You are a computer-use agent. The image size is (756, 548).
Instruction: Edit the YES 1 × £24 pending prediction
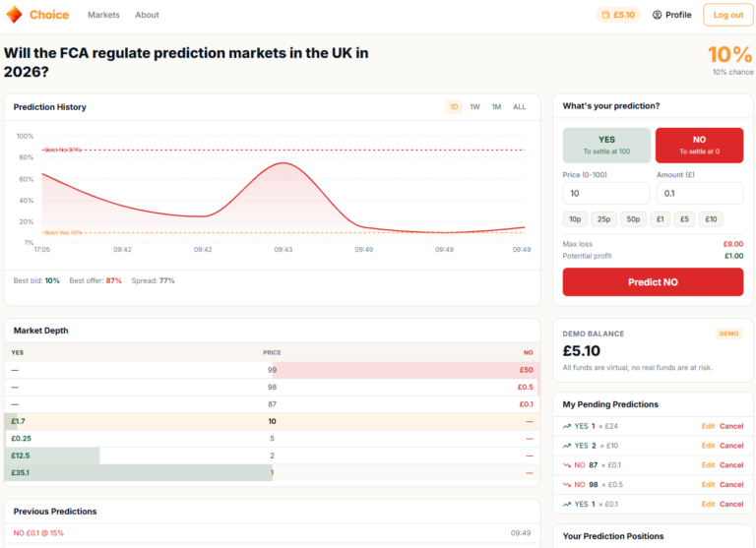pyautogui.click(x=708, y=426)
